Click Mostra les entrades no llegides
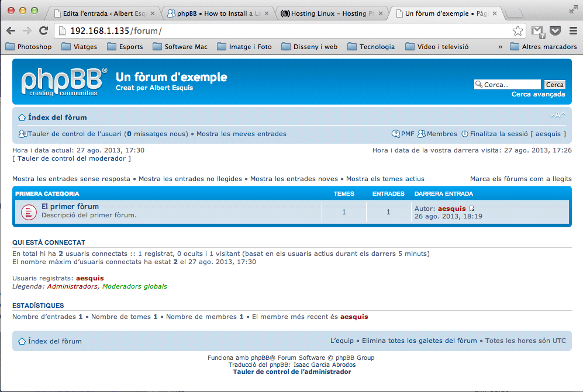The height and width of the screenshot is (392, 583). tap(191, 179)
